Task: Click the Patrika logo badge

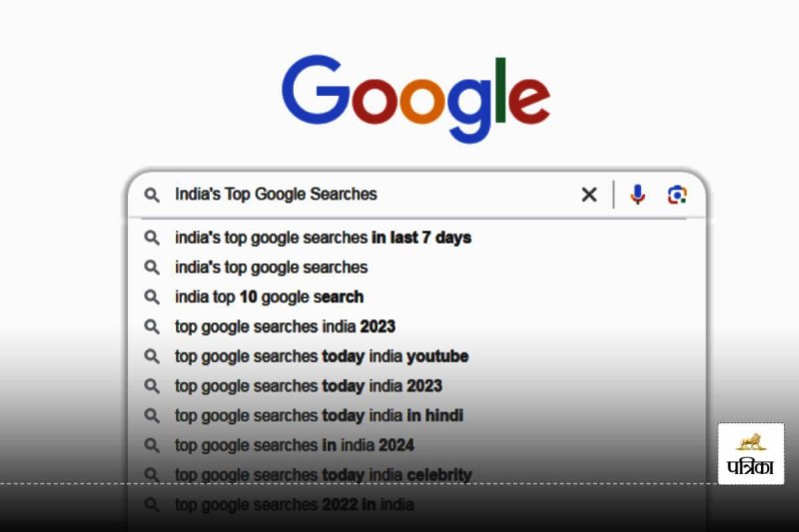Action: (x=751, y=453)
